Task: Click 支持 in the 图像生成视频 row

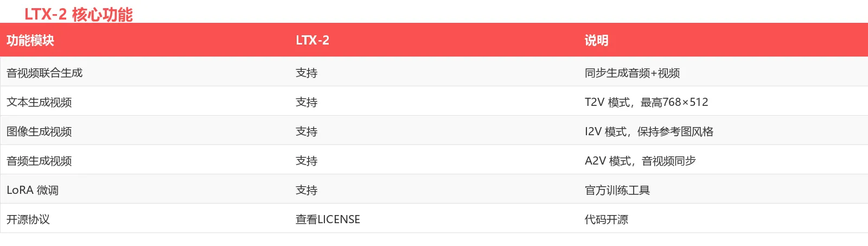Action: pos(307,131)
